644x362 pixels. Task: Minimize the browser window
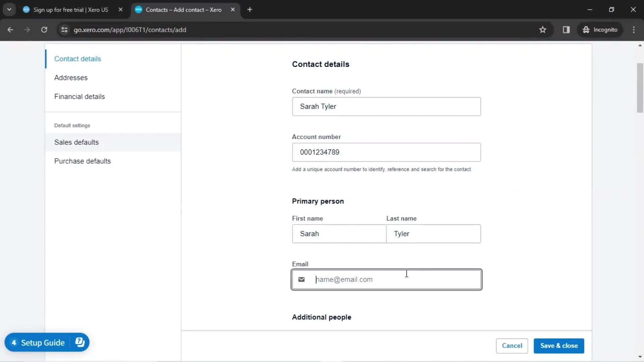pos(590,10)
